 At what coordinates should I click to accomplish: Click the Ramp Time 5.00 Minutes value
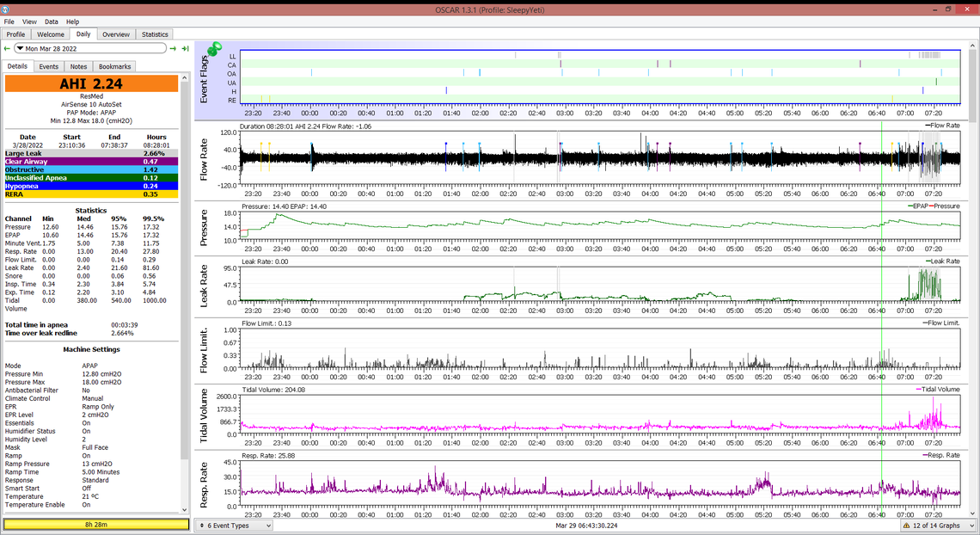coord(101,472)
